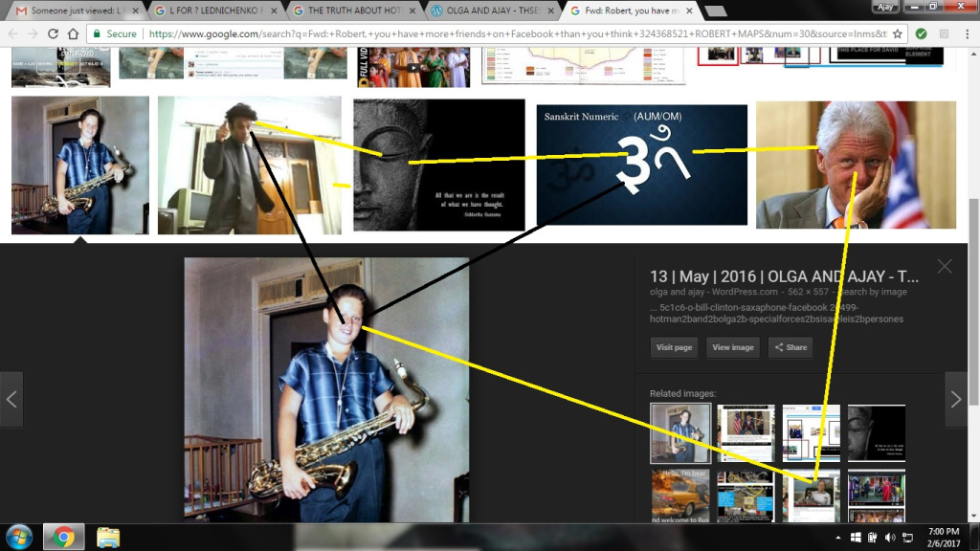Image resolution: width=980 pixels, height=551 pixels.
Task: Open the '13 | May | 2016 | OLGA AND AJAY' title
Action: (784, 276)
